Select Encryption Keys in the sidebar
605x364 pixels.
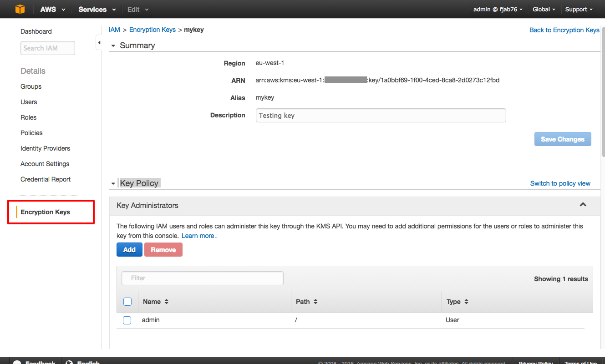45,212
